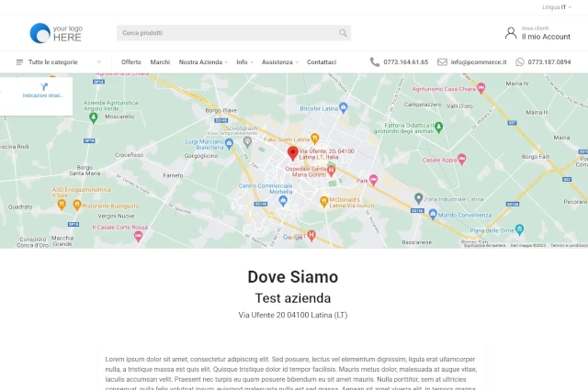Click the info@pcommerce.it email link
The width and height of the screenshot is (588, 390).
(x=479, y=62)
